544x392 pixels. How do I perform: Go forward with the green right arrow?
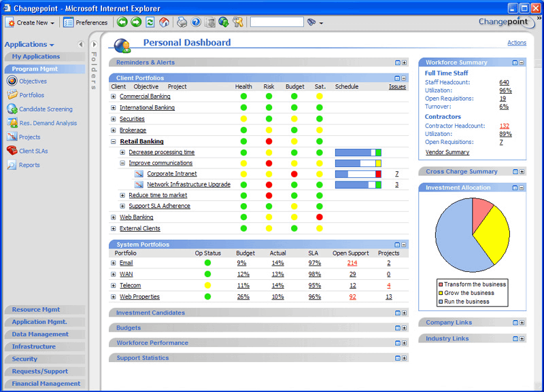click(136, 22)
